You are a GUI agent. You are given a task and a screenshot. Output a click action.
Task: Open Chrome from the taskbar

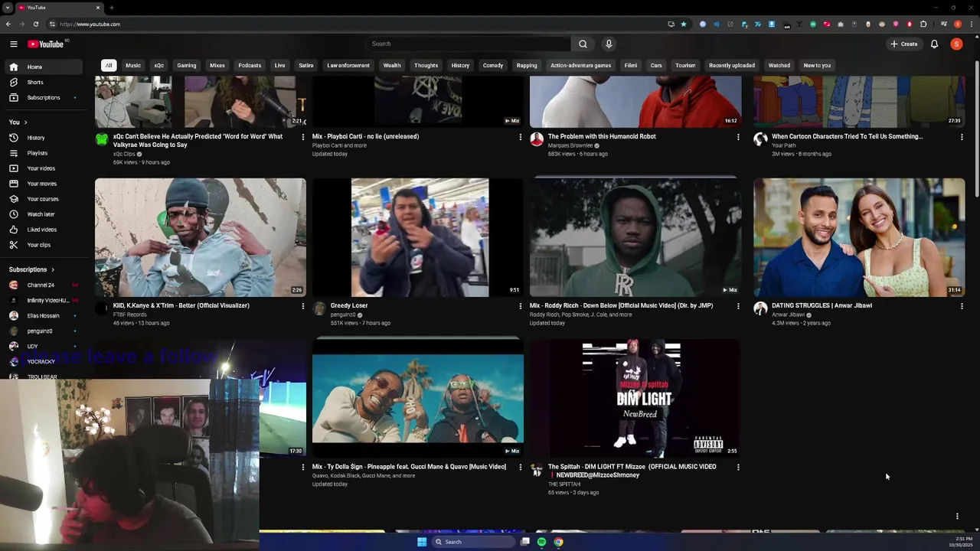tap(559, 542)
